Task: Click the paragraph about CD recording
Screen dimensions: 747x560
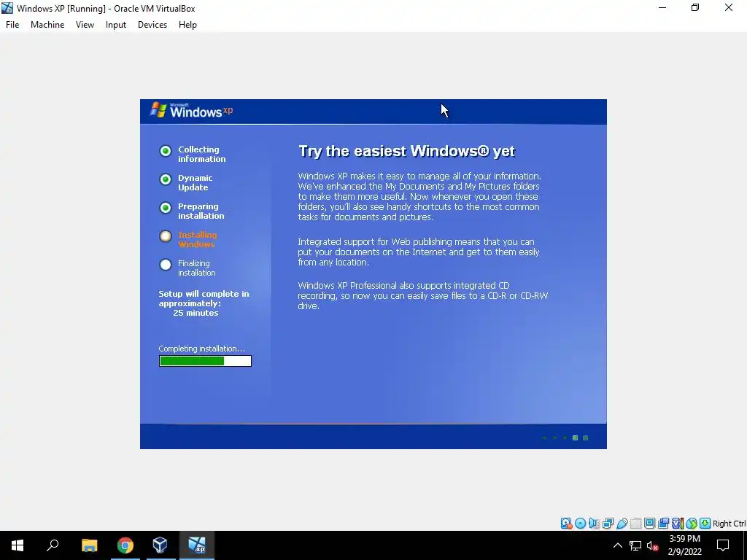Action: (422, 296)
